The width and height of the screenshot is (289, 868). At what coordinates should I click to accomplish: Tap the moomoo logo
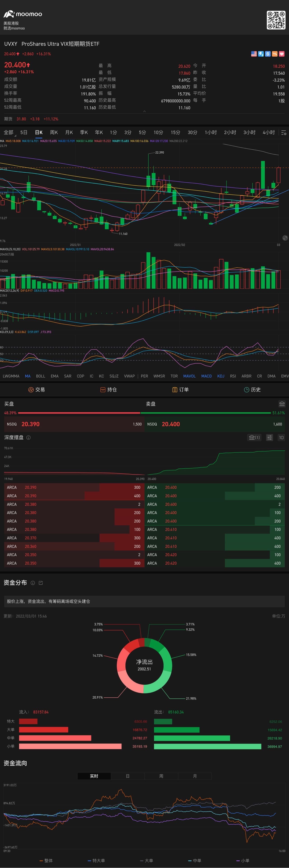23,14
